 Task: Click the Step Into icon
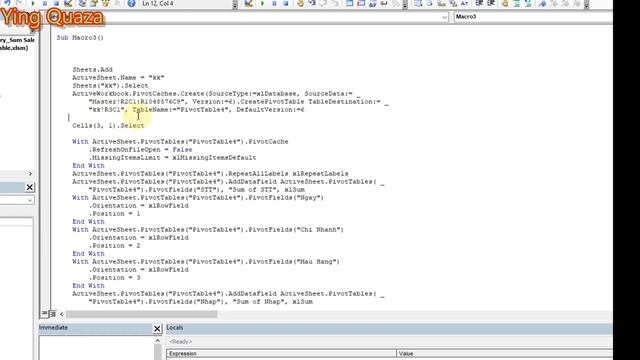(312, 3)
